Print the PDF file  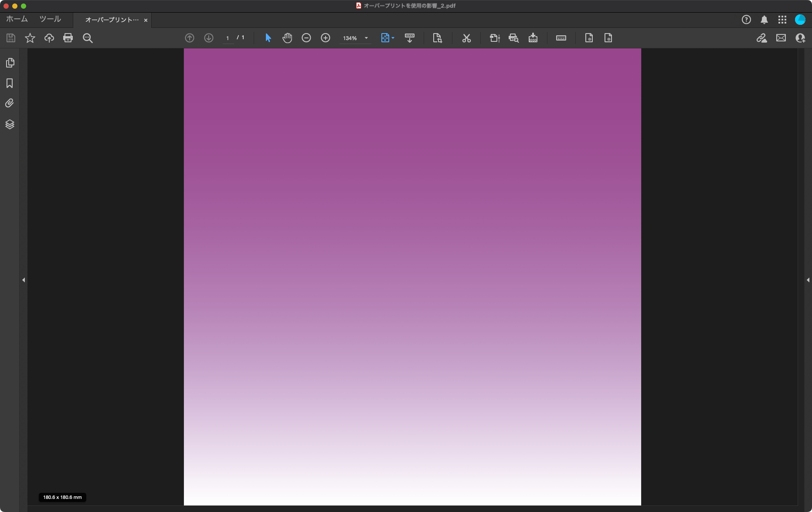click(x=68, y=38)
